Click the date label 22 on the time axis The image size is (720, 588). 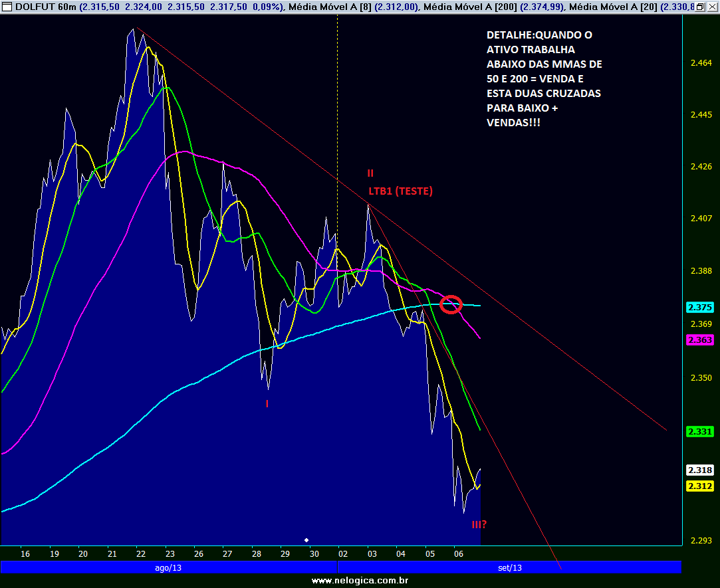point(140,553)
